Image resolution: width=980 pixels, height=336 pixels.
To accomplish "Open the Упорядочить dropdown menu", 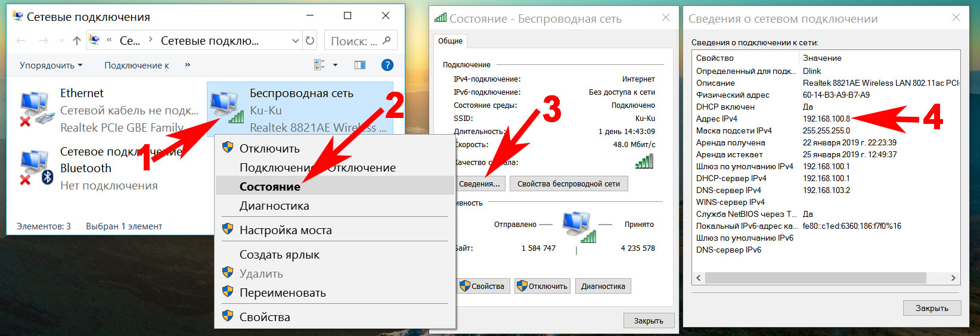I will (x=51, y=66).
